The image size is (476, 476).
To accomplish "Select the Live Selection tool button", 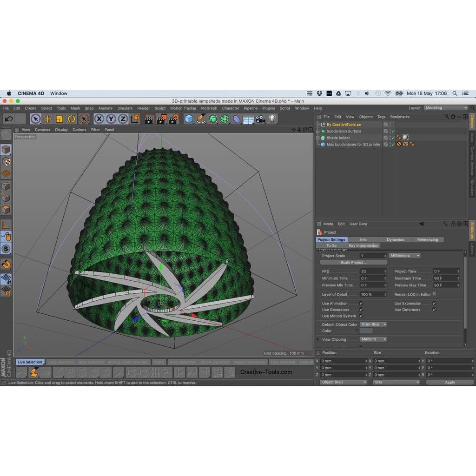I will pos(30,362).
